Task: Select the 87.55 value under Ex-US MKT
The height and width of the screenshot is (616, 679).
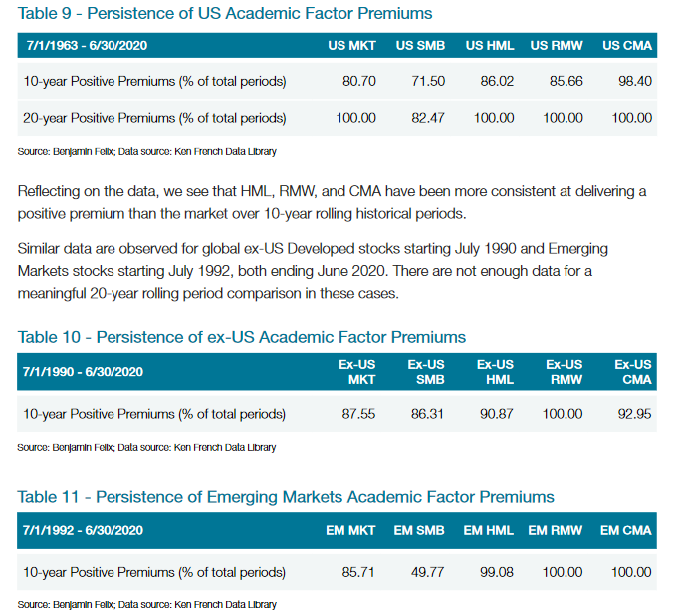Action: click(x=358, y=414)
